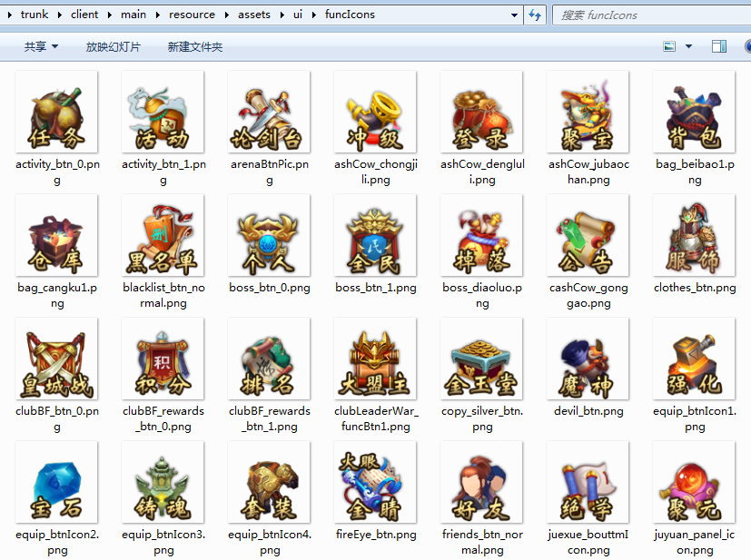Navigate to the assets breadcrumb folder
751x560 pixels.
(x=253, y=15)
